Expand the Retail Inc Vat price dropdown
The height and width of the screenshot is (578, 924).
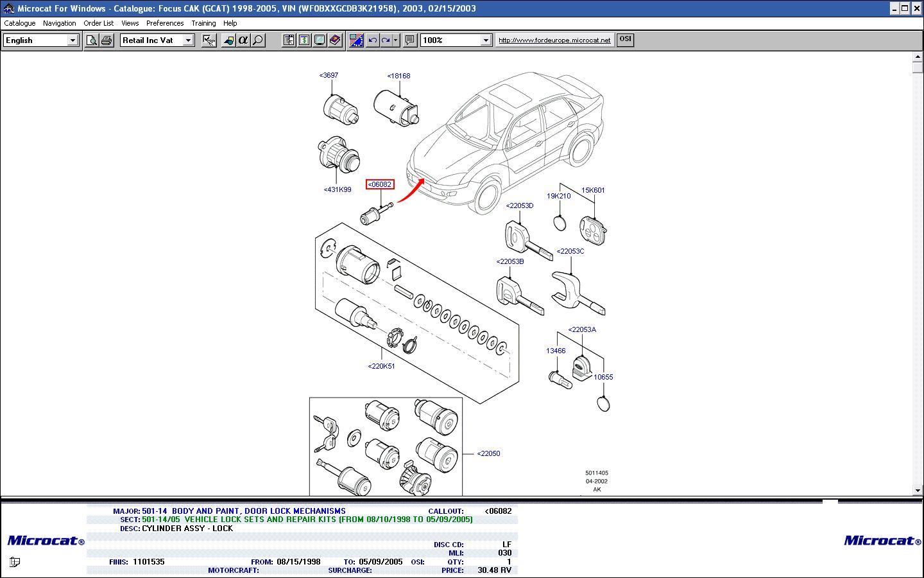point(188,40)
